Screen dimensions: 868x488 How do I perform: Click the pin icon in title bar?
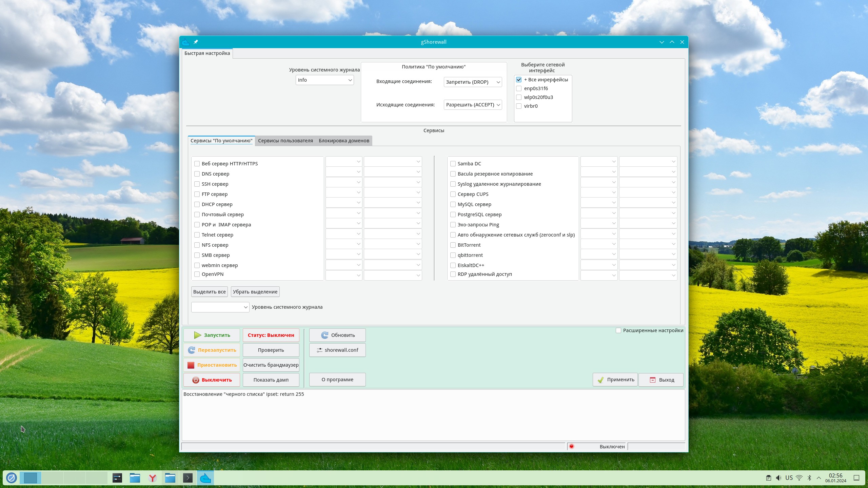click(x=196, y=42)
